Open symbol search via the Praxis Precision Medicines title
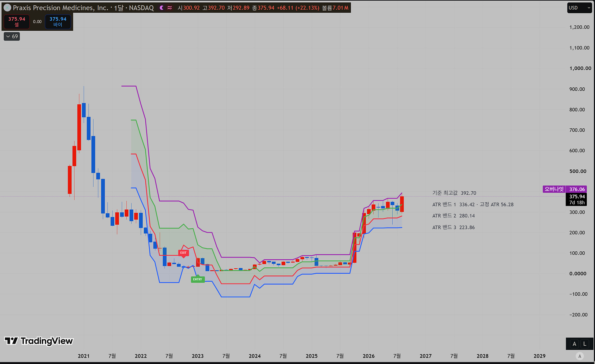This screenshot has width=595, height=364. pyautogui.click(x=61, y=8)
